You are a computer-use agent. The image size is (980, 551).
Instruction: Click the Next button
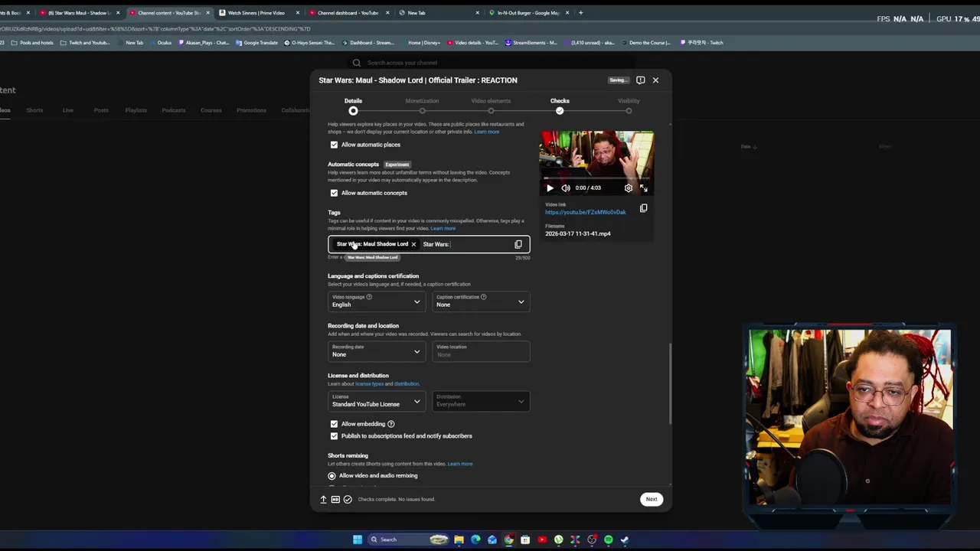coord(652,499)
